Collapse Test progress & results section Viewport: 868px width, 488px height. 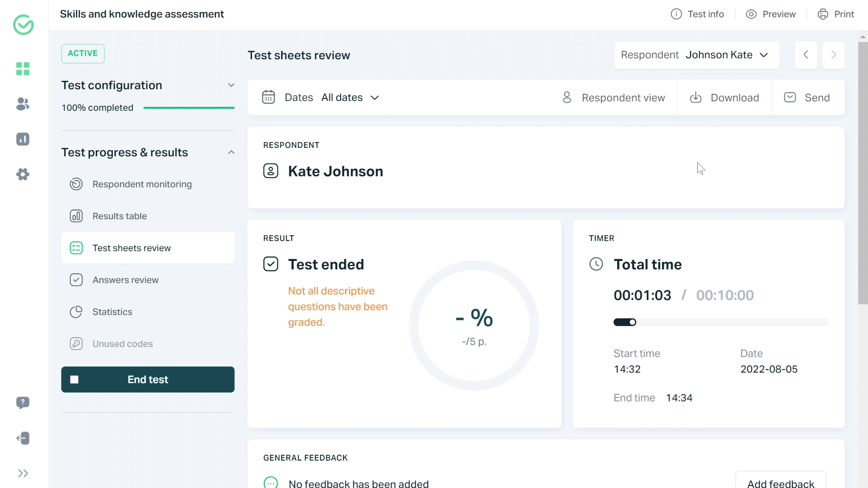[231, 152]
